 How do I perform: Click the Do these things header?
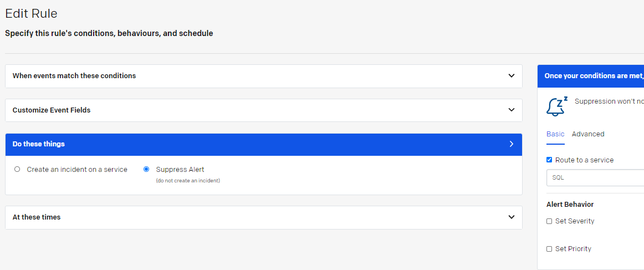[264, 144]
